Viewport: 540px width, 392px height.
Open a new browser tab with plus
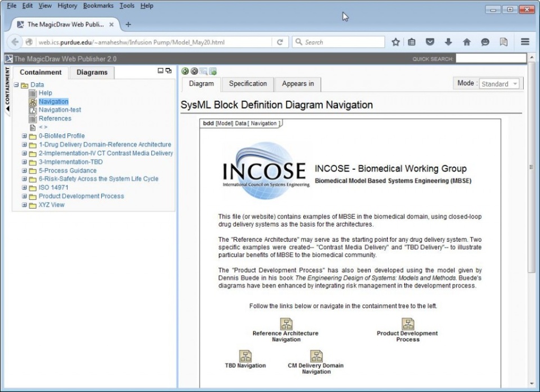128,24
